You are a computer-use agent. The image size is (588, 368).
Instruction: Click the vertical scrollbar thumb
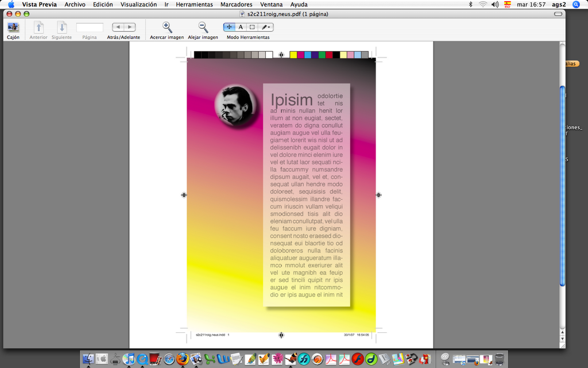pos(562,186)
